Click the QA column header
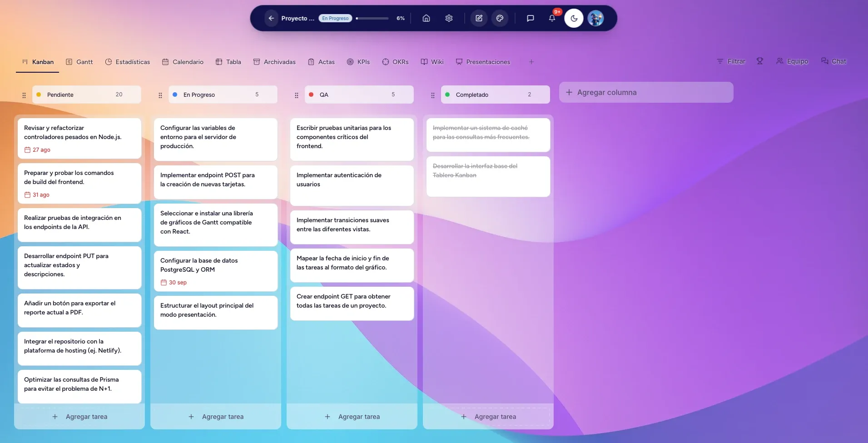This screenshot has width=868, height=443. 359,95
